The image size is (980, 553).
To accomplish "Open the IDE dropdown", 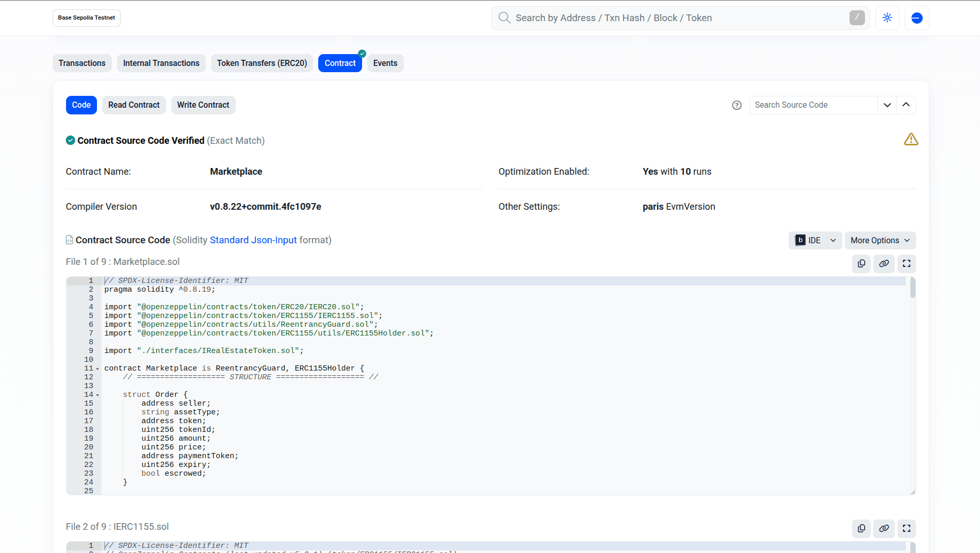I will (815, 240).
